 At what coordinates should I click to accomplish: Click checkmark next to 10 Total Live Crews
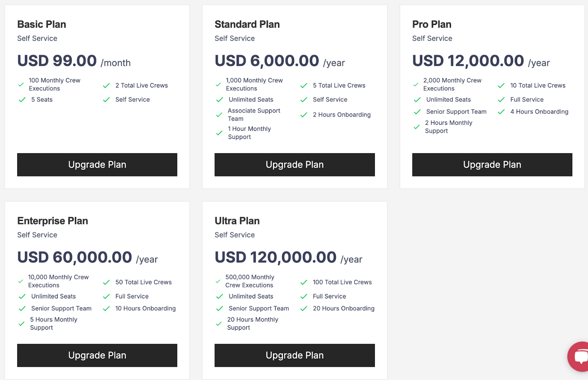pos(501,86)
